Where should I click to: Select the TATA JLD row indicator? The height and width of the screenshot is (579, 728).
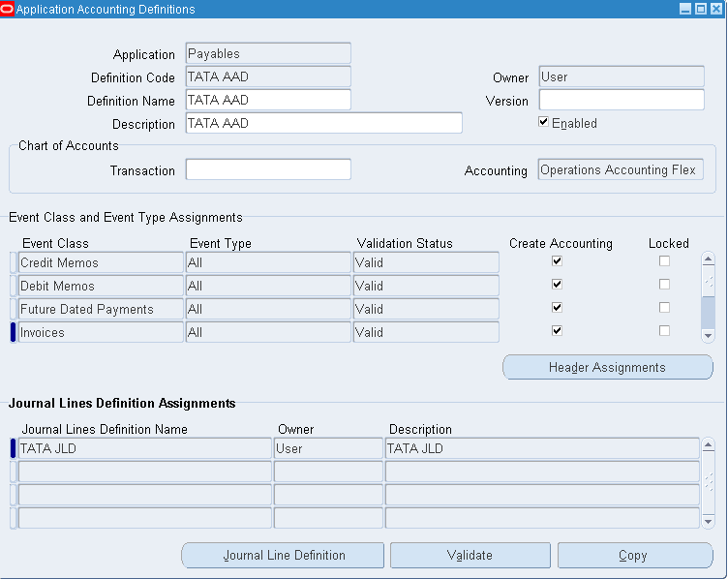tap(14, 448)
